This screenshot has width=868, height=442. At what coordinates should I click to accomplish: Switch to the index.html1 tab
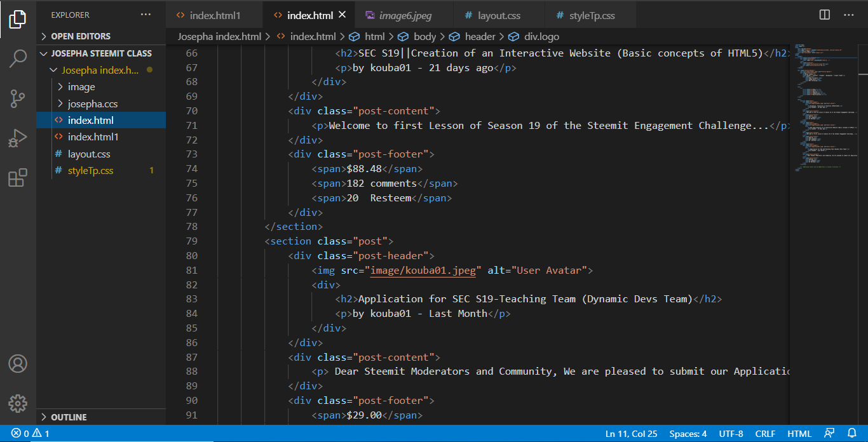[215, 15]
